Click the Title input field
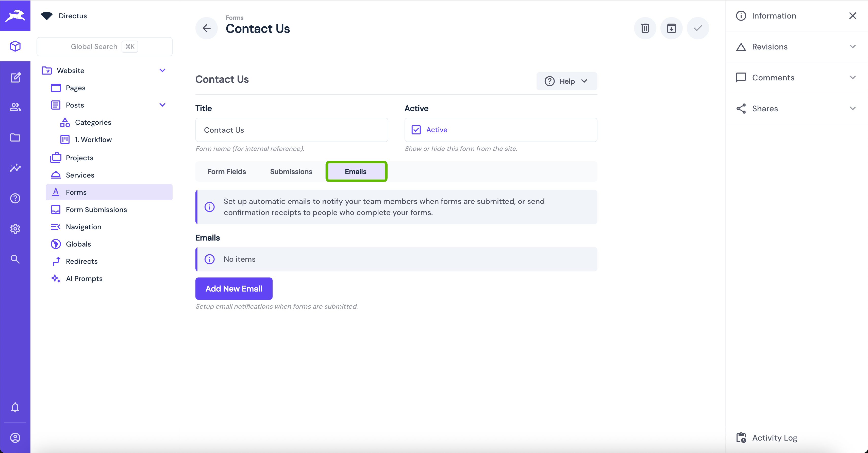868x453 pixels. 291,130
